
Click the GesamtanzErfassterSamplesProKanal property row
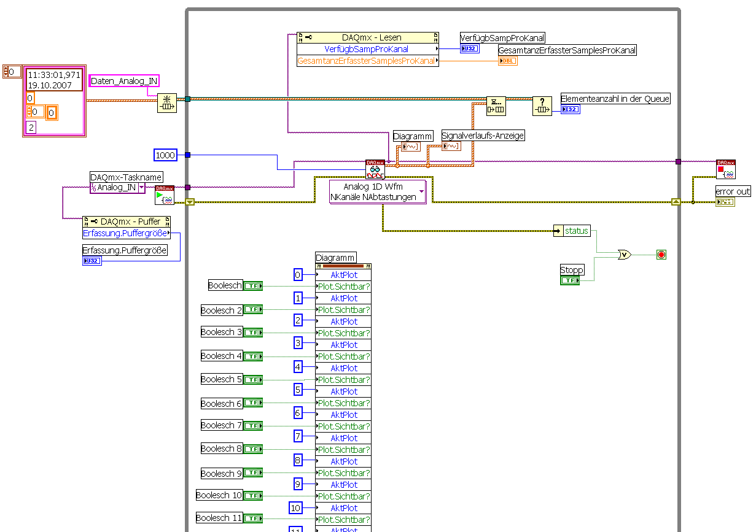tap(368, 61)
